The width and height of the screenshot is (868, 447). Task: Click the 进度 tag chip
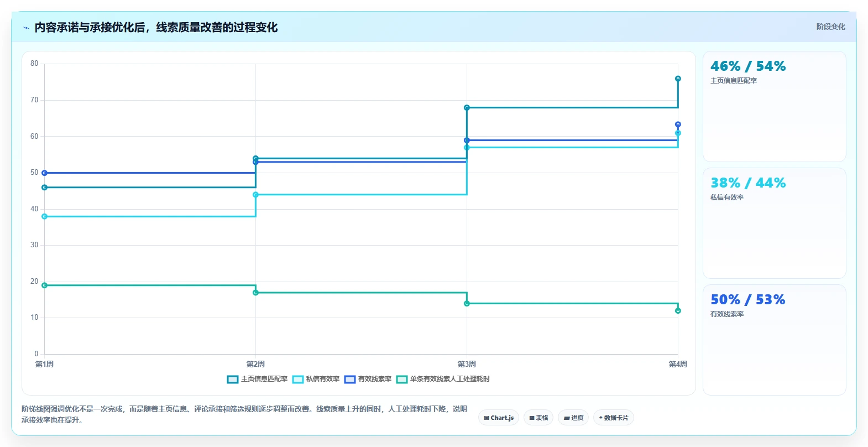coord(573,418)
